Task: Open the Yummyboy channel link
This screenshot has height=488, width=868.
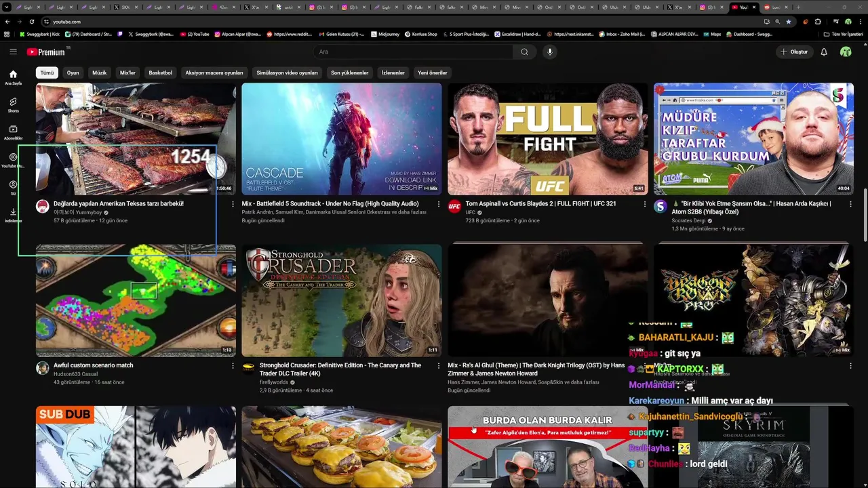Action: [78, 212]
